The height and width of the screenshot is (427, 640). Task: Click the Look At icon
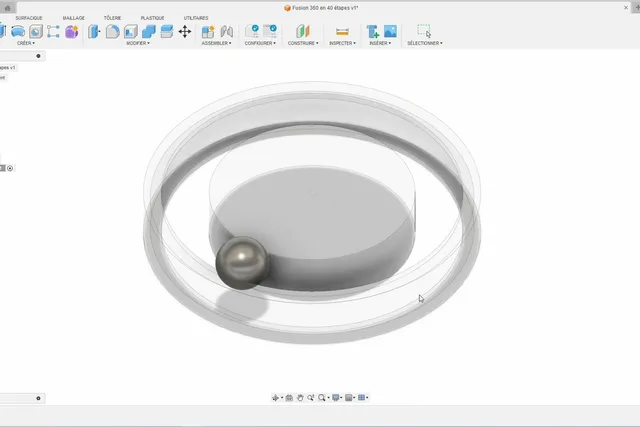click(x=289, y=398)
